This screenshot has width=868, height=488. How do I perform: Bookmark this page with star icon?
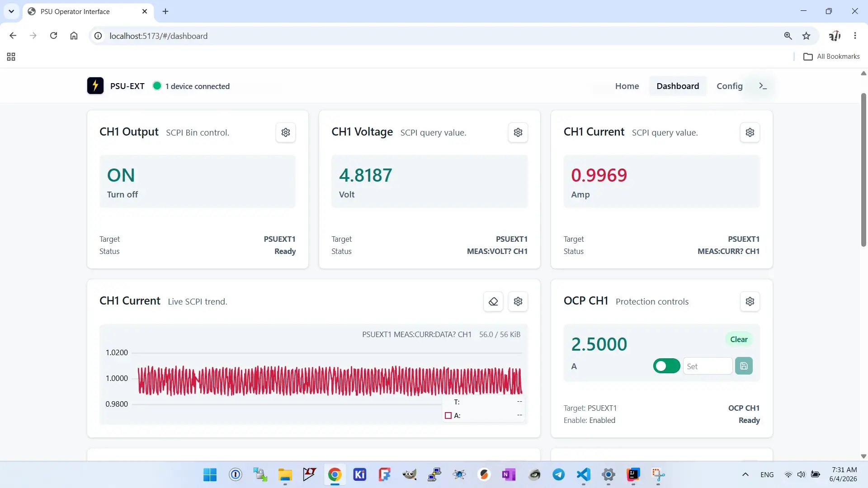tap(806, 36)
